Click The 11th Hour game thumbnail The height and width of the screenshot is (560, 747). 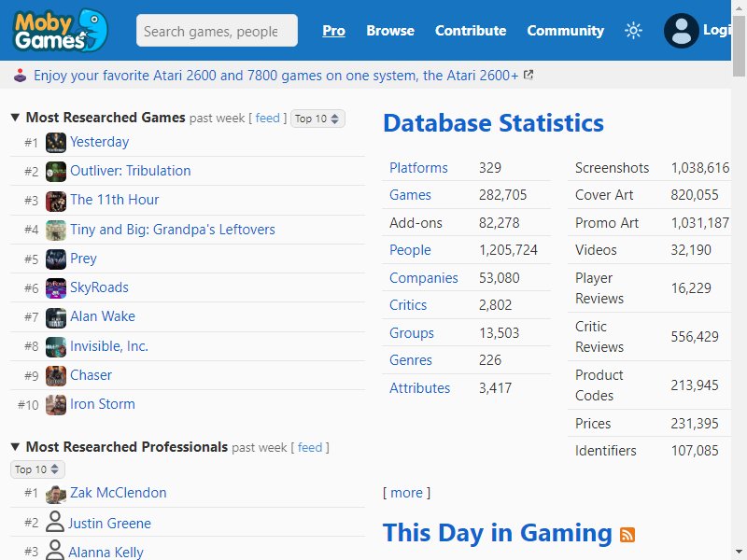tap(56, 201)
